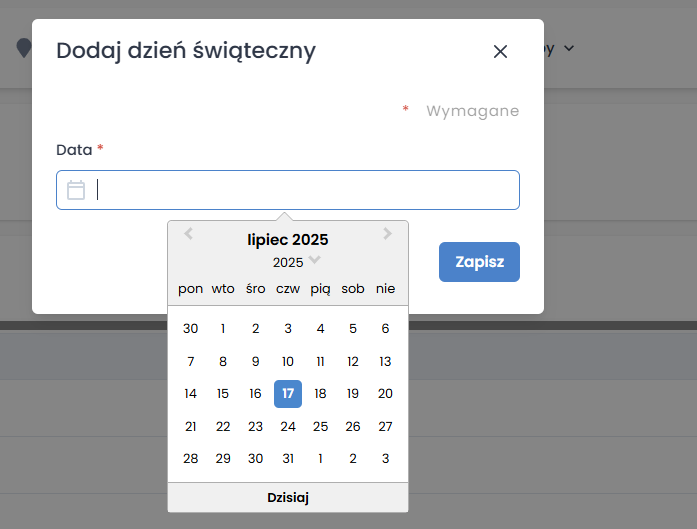The width and height of the screenshot is (697, 529).
Task: Close the Dodaj dzień świąteczny dialog
Action: [x=501, y=51]
